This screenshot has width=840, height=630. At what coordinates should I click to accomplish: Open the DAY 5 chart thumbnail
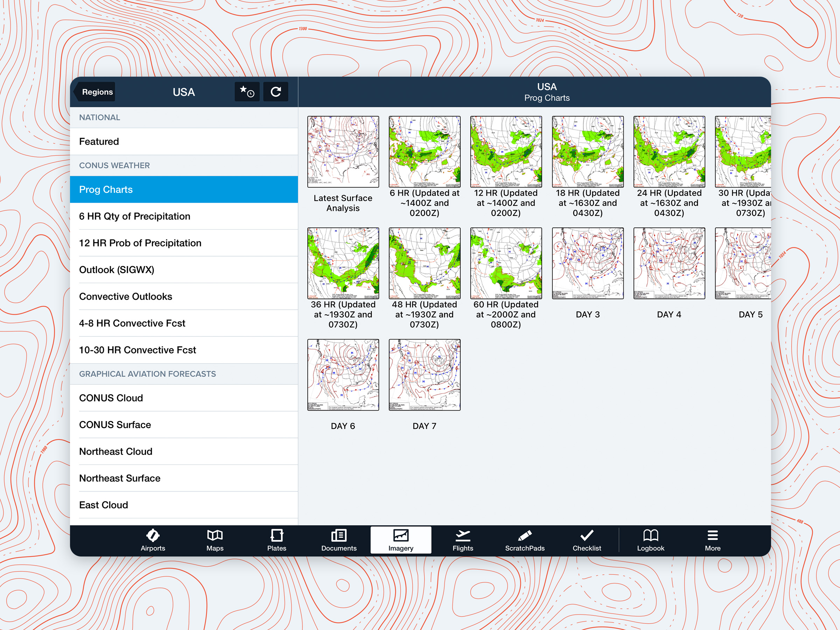[743, 263]
